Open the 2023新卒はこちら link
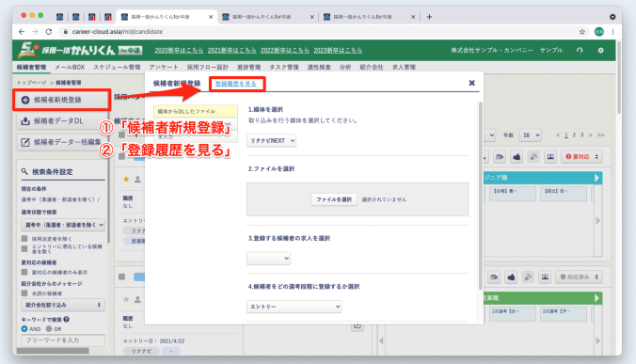 (338, 50)
